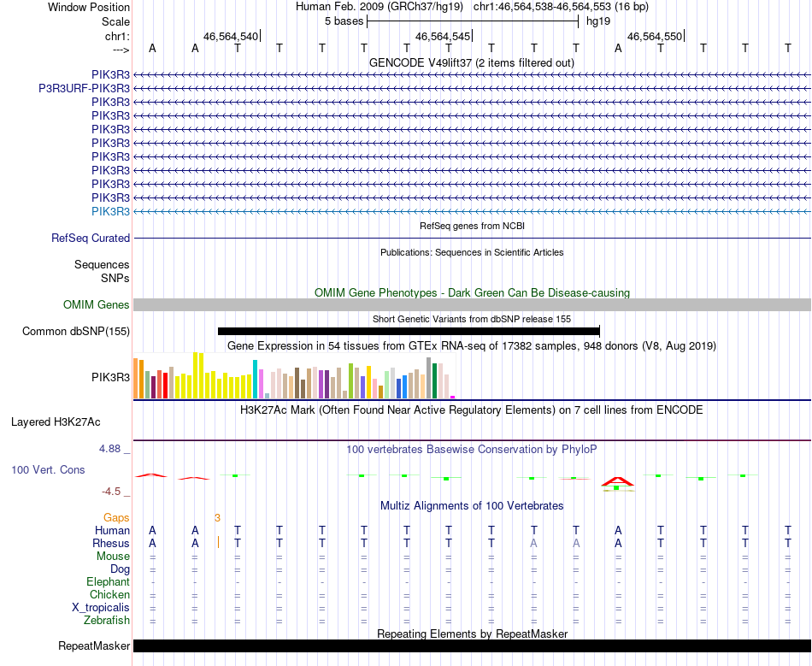Image resolution: width=812 pixels, height=666 pixels.
Task: Click the Common dbSNP(155) track label
Action: coord(76,332)
